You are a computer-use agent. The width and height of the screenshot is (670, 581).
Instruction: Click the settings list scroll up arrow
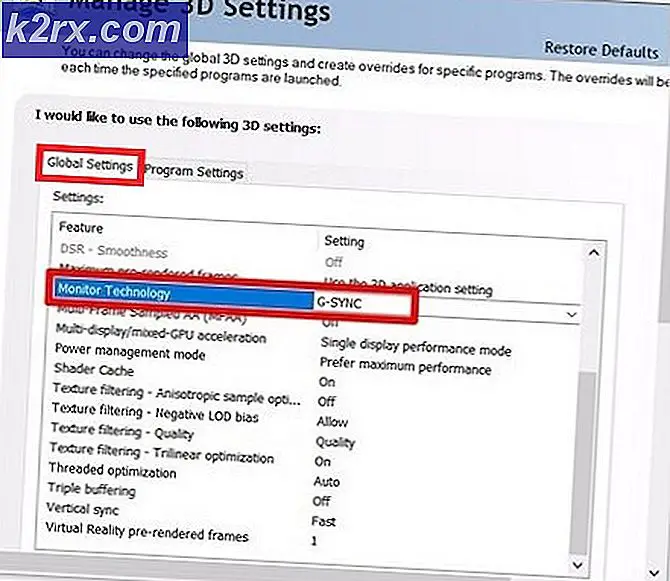[x=594, y=252]
